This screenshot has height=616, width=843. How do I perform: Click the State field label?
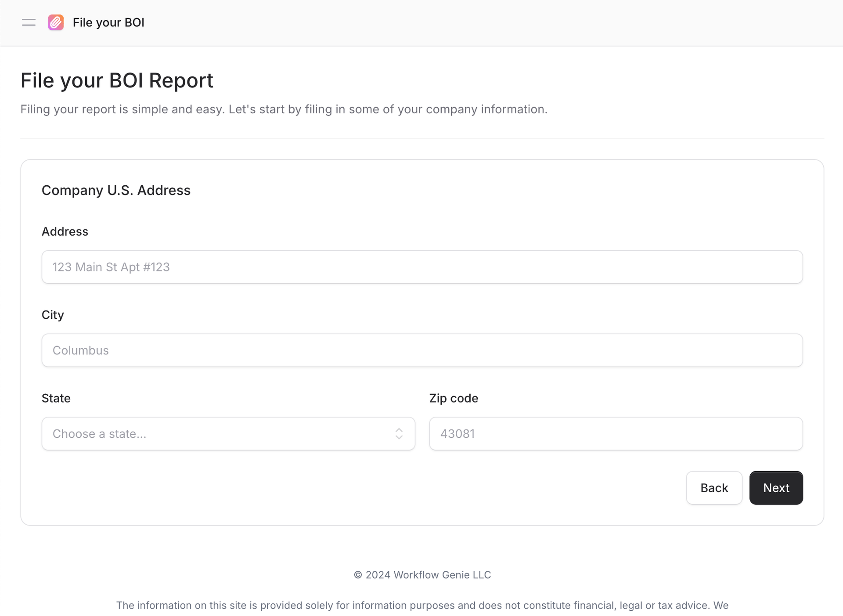point(56,398)
